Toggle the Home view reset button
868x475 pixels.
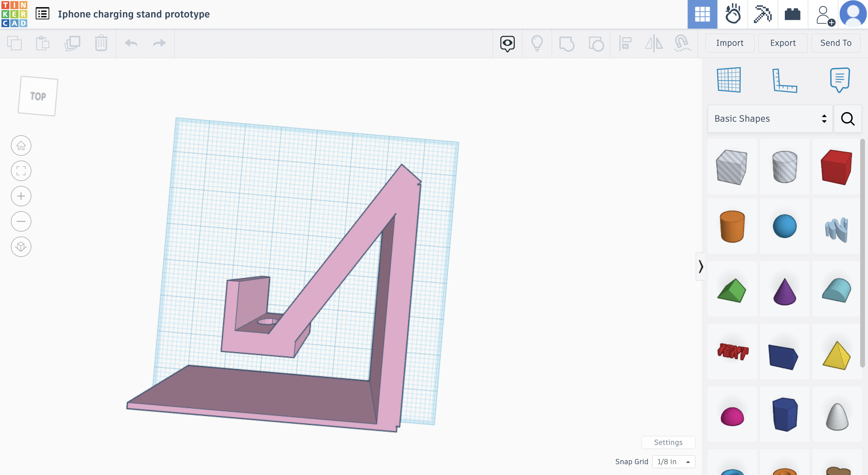(x=21, y=145)
